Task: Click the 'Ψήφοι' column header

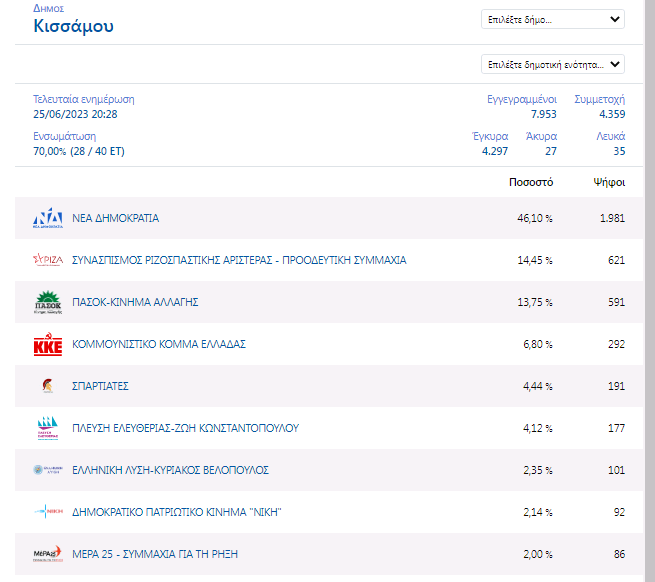Action: [608, 183]
